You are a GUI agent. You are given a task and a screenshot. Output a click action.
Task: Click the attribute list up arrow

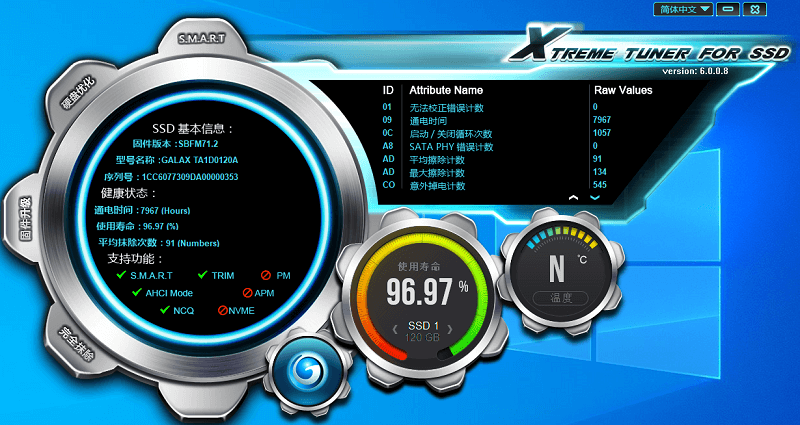point(573,197)
